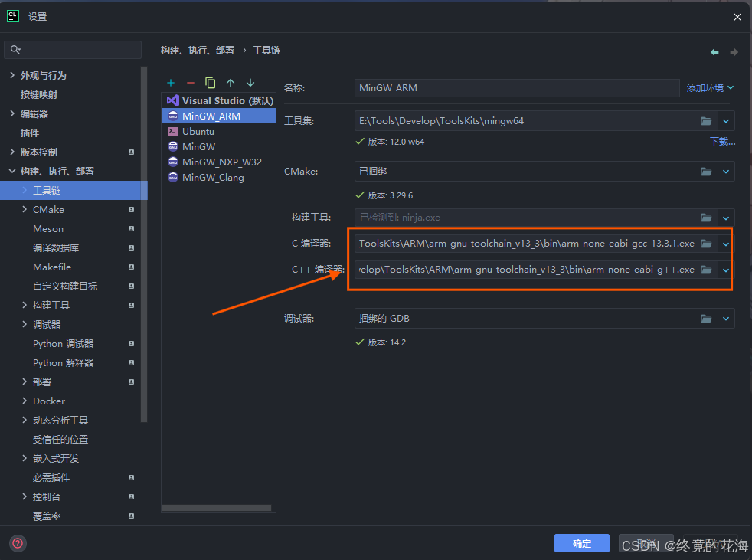
Task: Click the 下载... link
Action: [722, 142]
